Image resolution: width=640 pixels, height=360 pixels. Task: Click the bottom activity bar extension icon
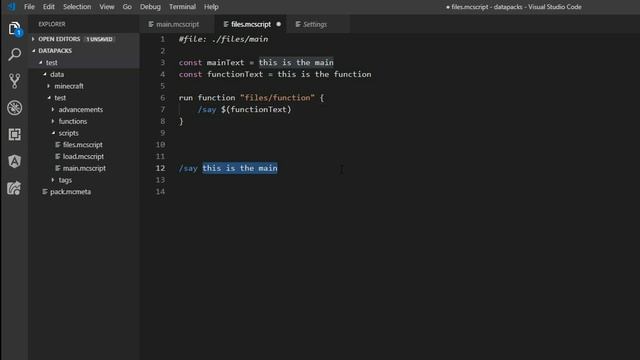point(14,188)
